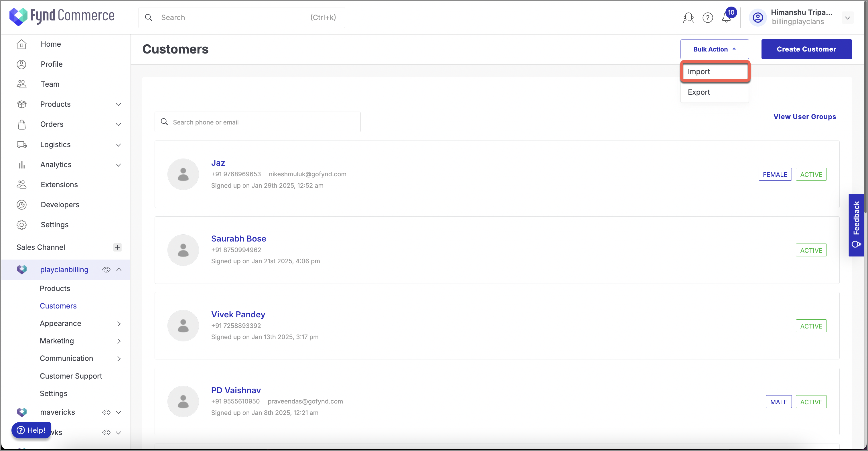Expand the Communication submenu
This screenshot has width=868, height=451.
point(119,359)
